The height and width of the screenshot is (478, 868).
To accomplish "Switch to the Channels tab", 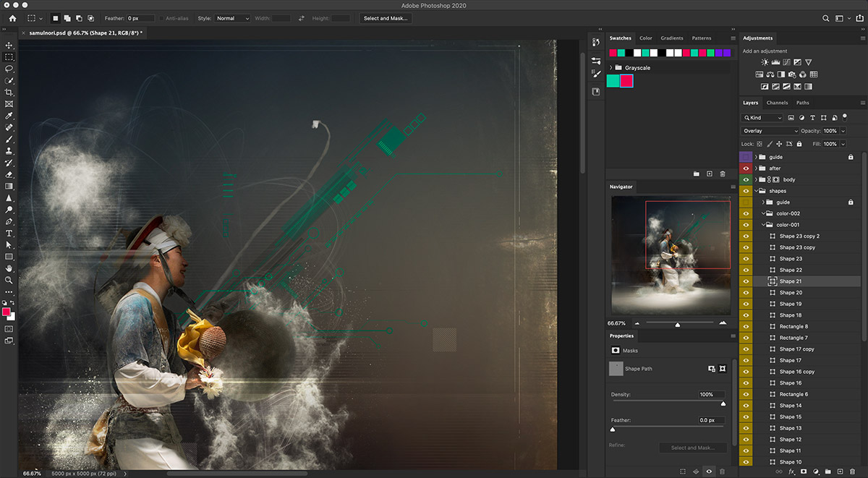I will (777, 103).
